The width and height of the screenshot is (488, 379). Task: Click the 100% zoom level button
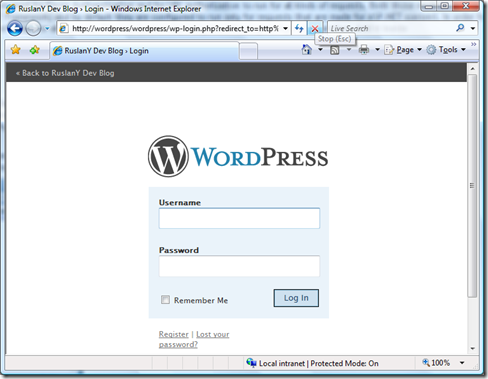[436, 363]
